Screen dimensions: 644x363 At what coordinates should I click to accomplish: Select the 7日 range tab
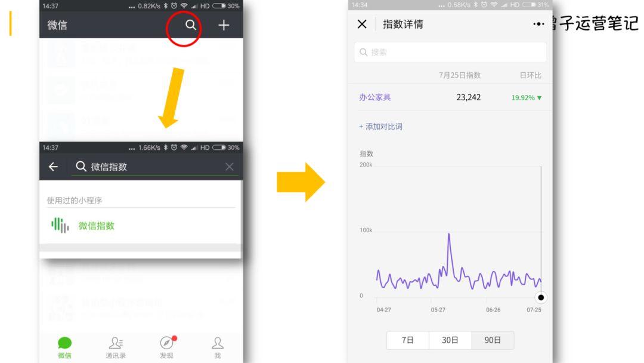(x=407, y=340)
